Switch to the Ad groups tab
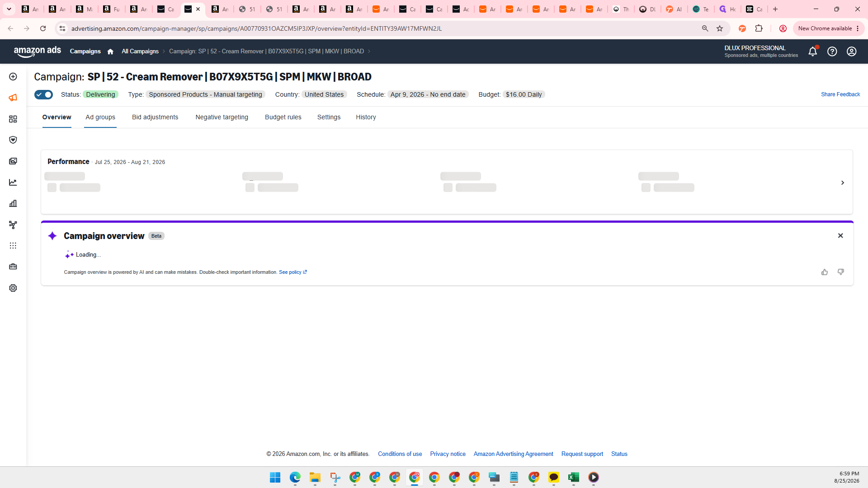This screenshot has width=868, height=488. [100, 117]
